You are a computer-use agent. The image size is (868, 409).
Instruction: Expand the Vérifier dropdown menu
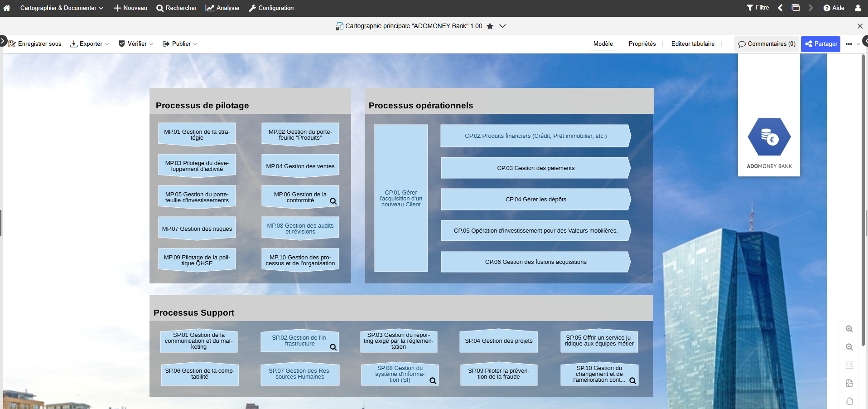pyautogui.click(x=136, y=44)
